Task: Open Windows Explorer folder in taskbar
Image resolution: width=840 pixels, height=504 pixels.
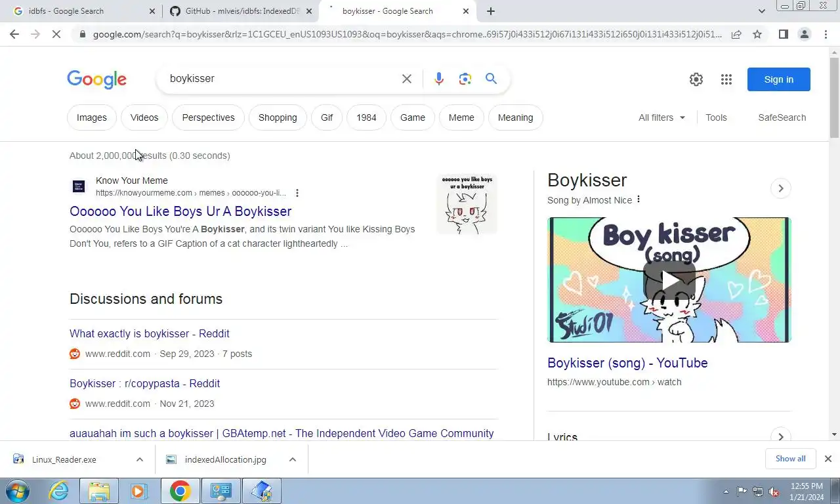Action: [98, 491]
